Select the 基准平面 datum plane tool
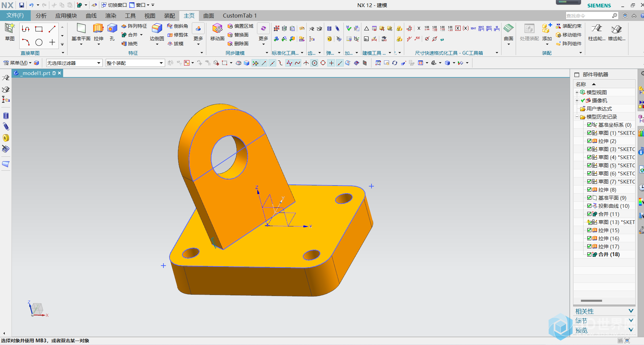644x345 pixels. tap(81, 32)
